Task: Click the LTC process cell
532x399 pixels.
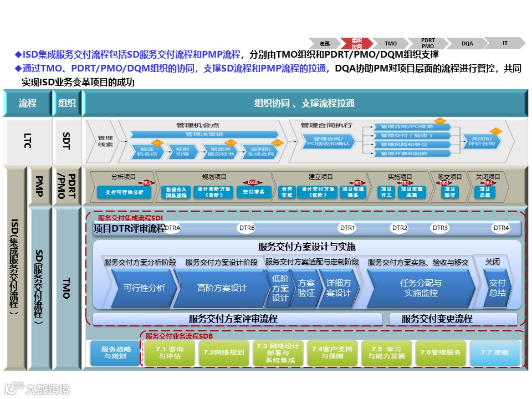Action: click(28, 141)
